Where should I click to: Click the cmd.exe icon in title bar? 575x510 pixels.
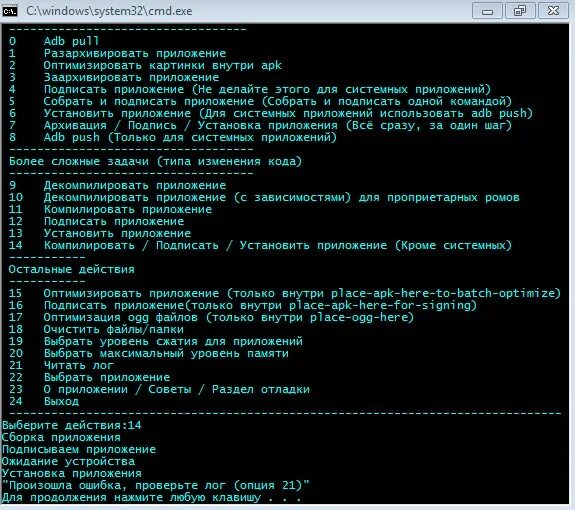tap(10, 11)
